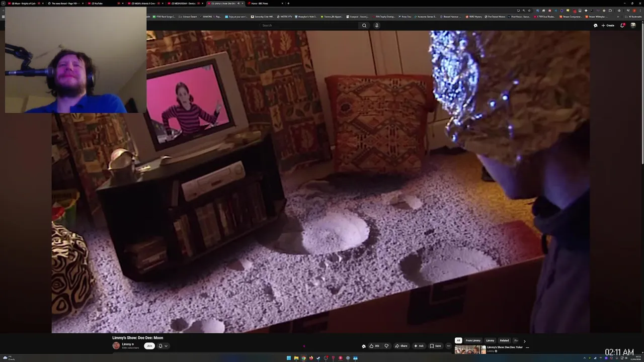This screenshot has height=362, width=644.
Task: Click the Limmy's Show: Dee Dee: Moon title
Action: [138, 338]
